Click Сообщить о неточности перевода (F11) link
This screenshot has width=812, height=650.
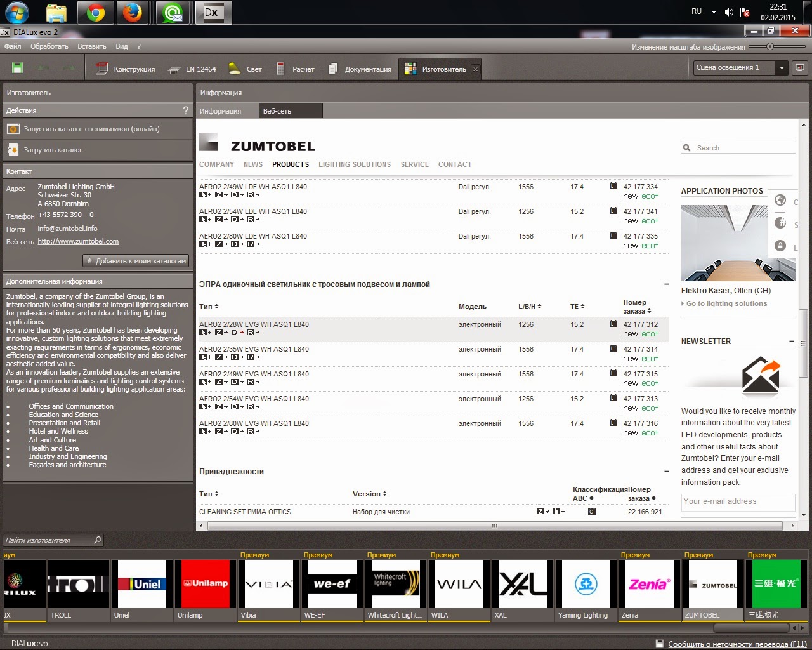point(737,644)
